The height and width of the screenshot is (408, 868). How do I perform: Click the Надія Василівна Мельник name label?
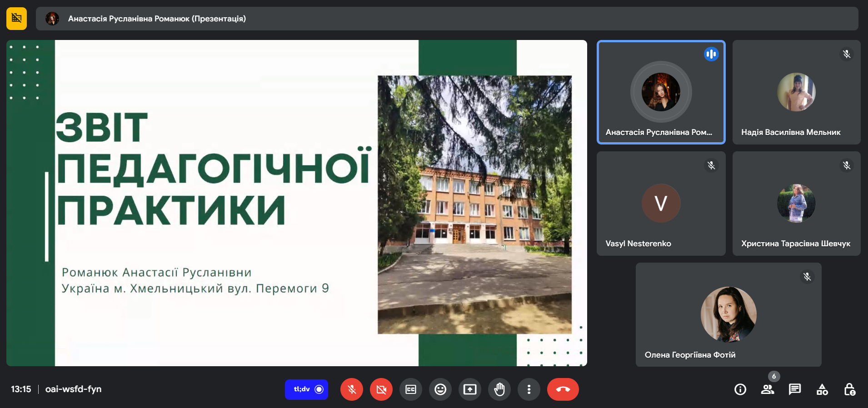[x=791, y=132]
